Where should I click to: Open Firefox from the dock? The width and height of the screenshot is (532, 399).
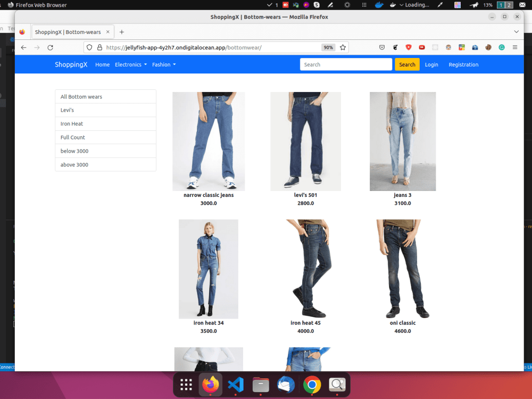pyautogui.click(x=211, y=384)
